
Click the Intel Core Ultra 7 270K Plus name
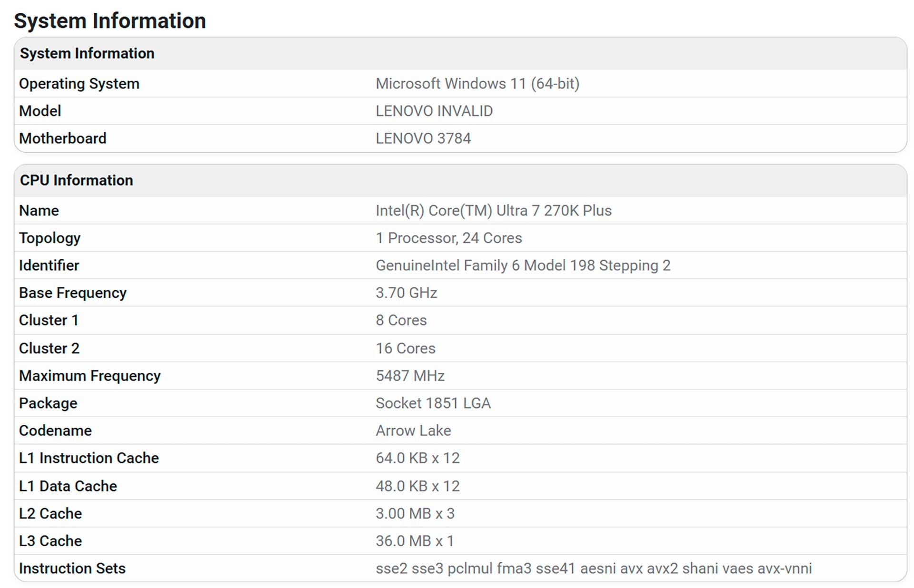(494, 210)
